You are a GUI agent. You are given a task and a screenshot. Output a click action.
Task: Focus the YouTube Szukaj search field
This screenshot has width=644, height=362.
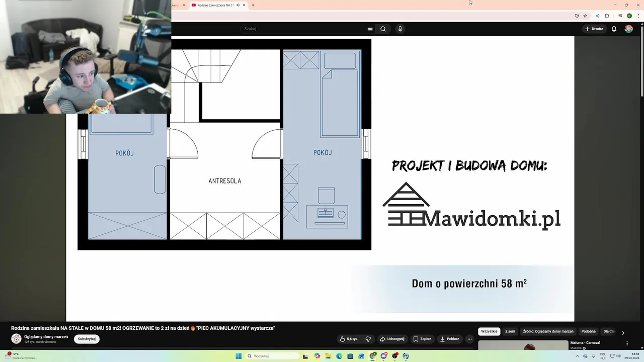pyautogui.click(x=304, y=29)
